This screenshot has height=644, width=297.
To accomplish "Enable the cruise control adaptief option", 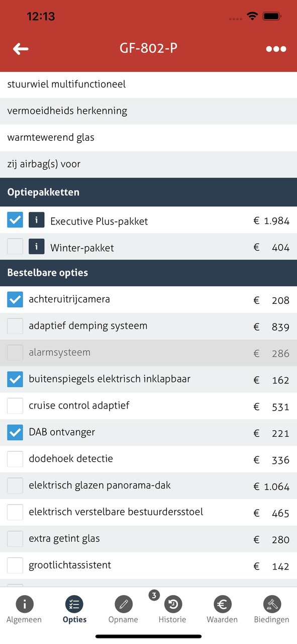I will (15, 406).
